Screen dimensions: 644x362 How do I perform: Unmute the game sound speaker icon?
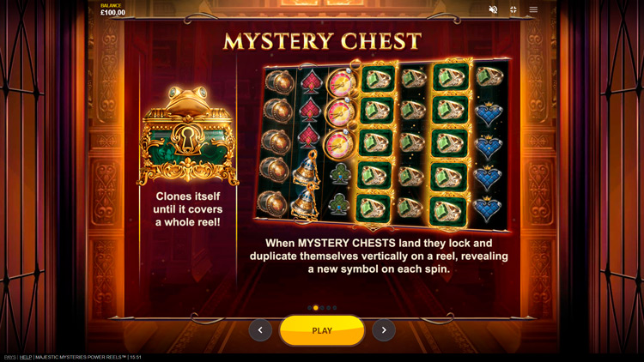(x=493, y=9)
